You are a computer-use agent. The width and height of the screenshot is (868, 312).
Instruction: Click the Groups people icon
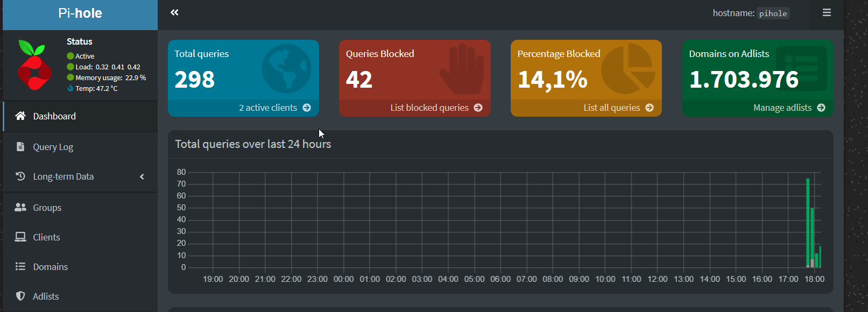click(20, 207)
